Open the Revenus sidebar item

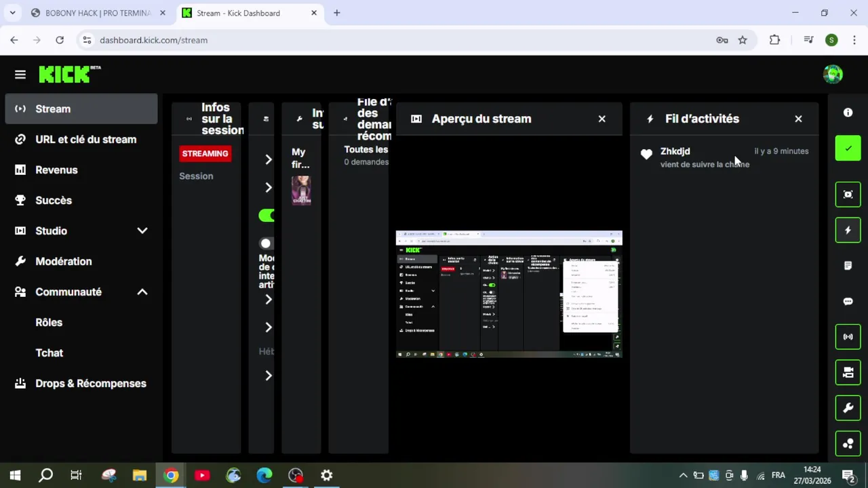click(x=81, y=169)
